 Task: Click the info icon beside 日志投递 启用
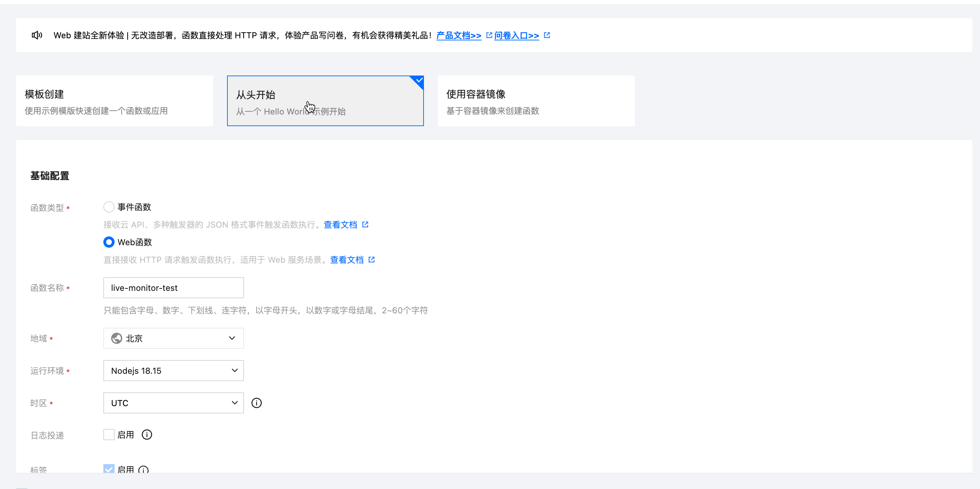tap(147, 435)
